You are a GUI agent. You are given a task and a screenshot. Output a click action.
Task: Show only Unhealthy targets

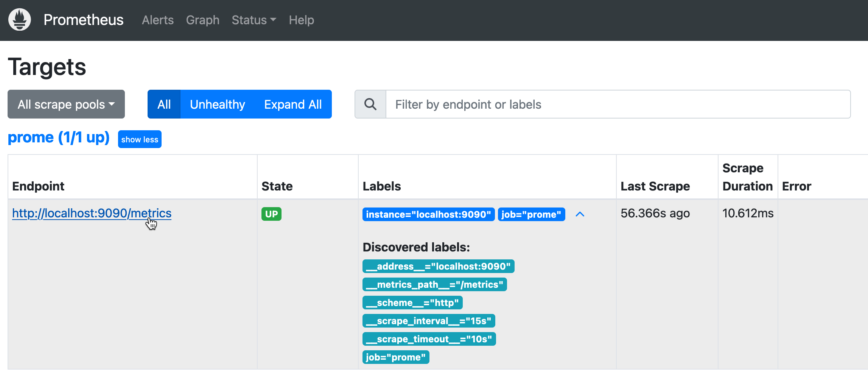pos(217,104)
